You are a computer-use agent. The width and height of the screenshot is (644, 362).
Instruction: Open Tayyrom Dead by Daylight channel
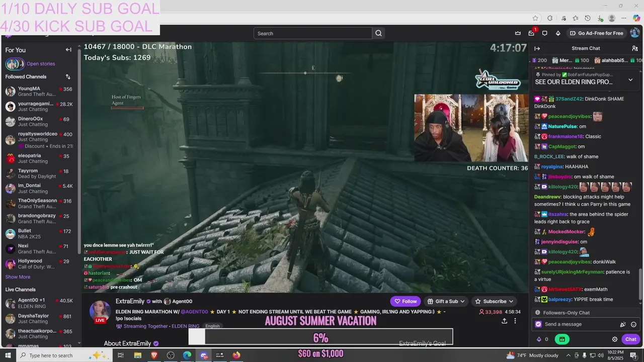tap(39, 173)
